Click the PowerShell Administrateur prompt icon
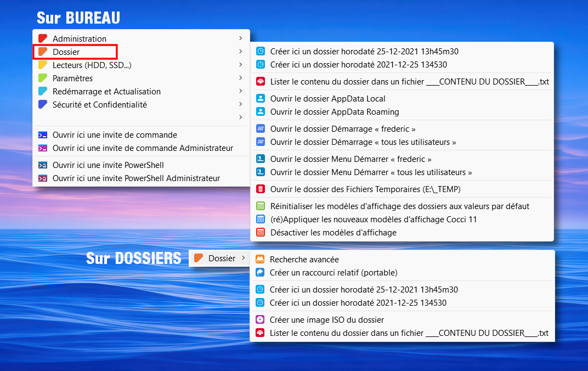 [42, 178]
